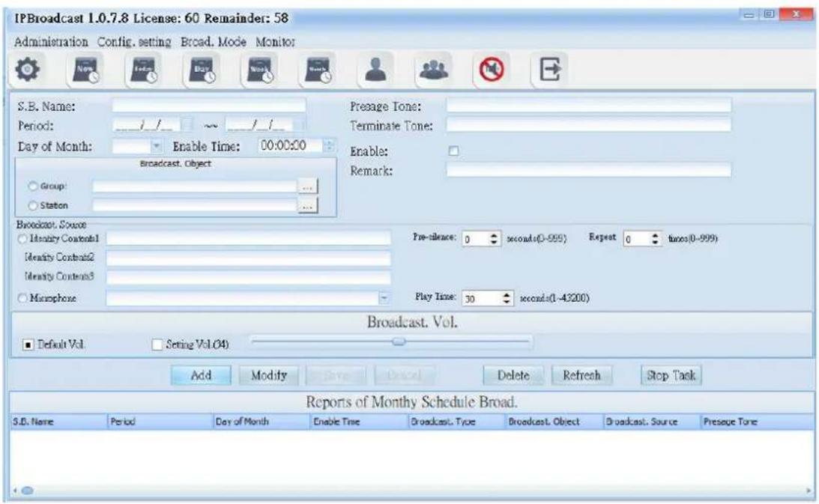This screenshot has height=504, width=819.
Task: Click the Day of Month column header
Action: (262, 422)
